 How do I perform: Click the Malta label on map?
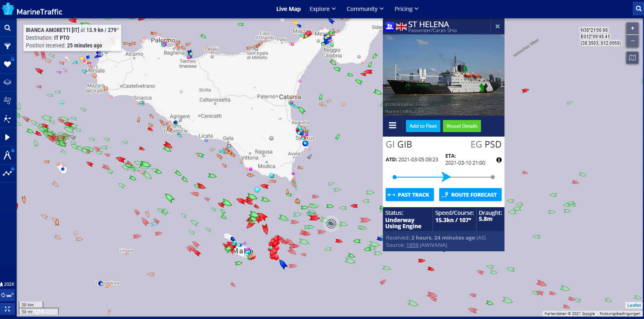tap(243, 251)
